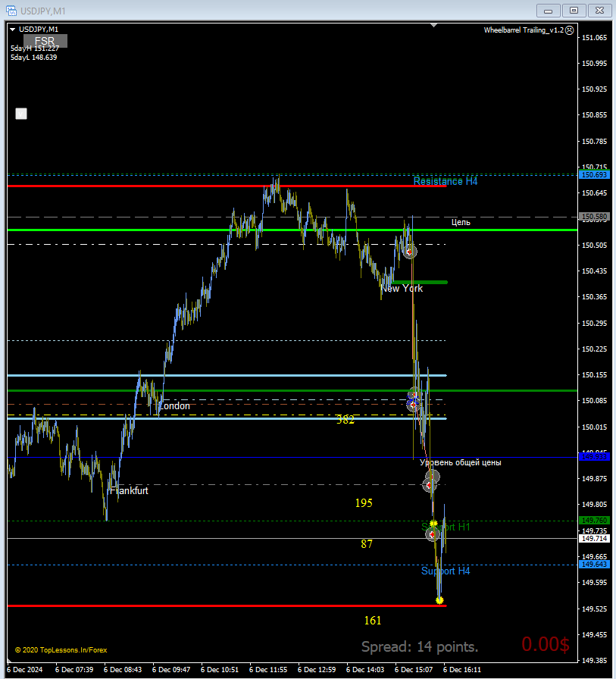This screenshot has width=616, height=679.
Task: Click the 149.933 blue price tag
Action: point(594,456)
